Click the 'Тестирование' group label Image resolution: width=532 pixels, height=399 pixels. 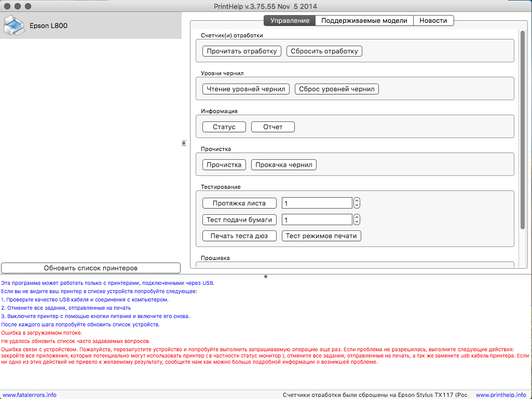(221, 187)
